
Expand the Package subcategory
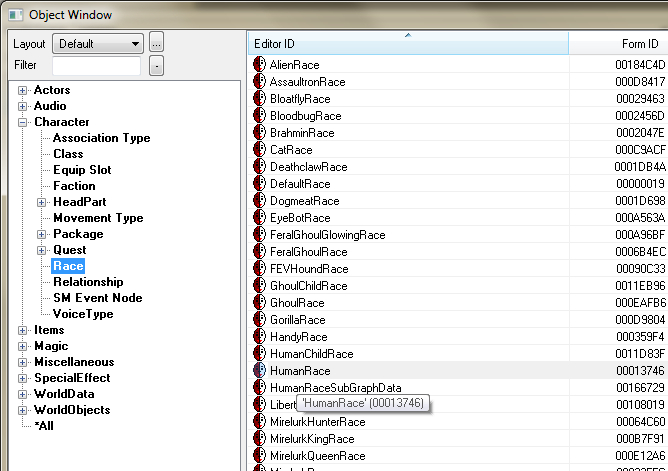click(41, 234)
